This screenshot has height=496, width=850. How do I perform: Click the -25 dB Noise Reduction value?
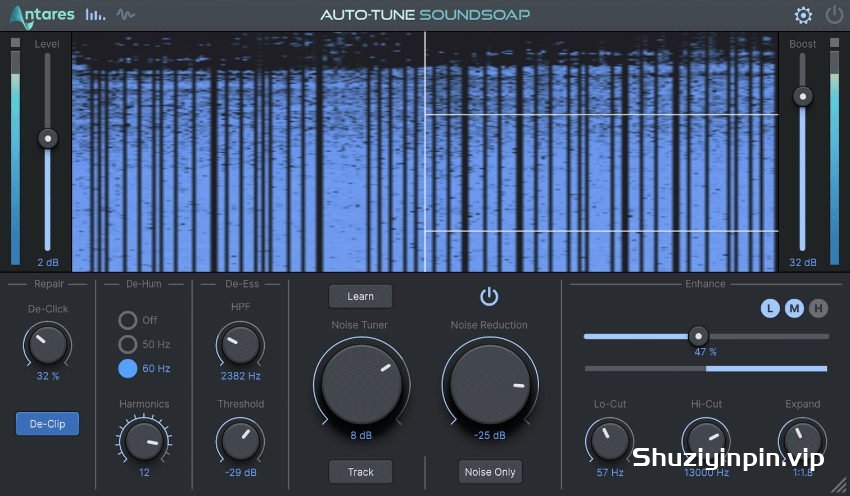point(490,435)
